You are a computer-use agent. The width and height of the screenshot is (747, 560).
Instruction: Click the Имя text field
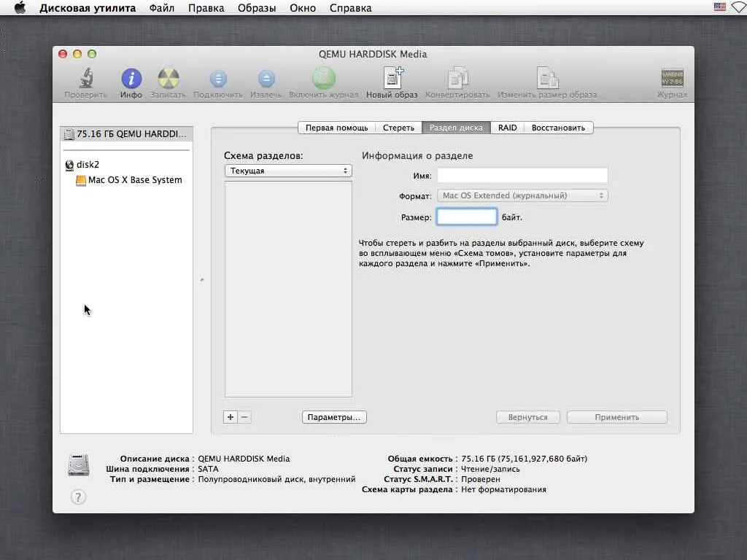click(522, 175)
